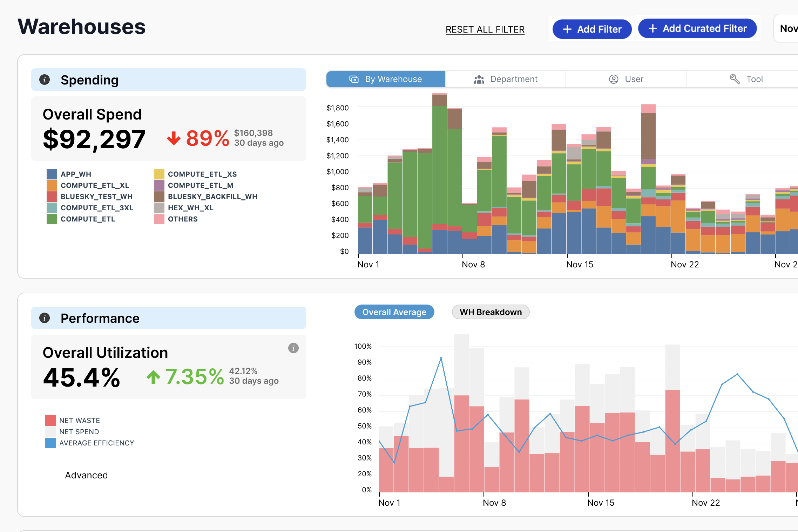This screenshot has height=532, width=798.
Task: Click the plus icon on Add Filter
Action: pos(567,29)
